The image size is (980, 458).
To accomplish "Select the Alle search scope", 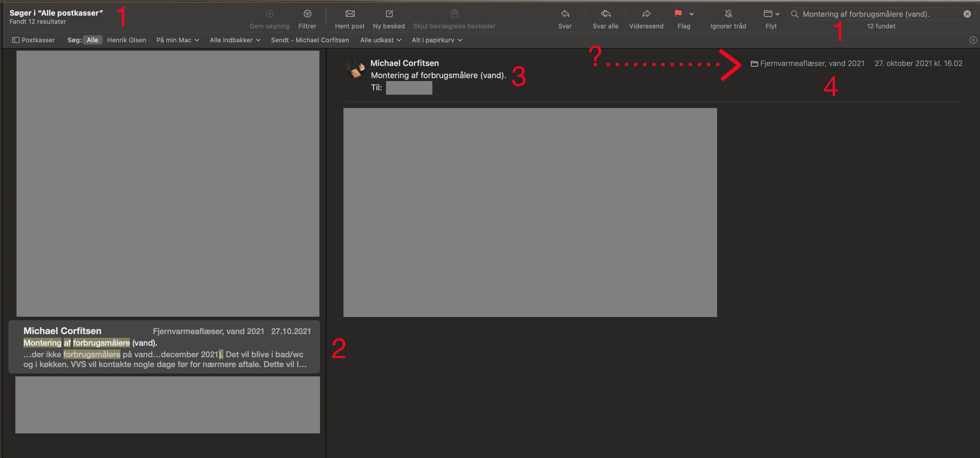I will pos(92,40).
